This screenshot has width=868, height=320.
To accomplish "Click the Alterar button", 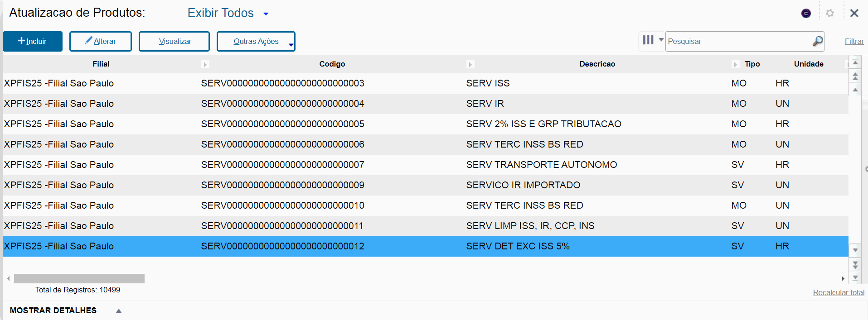I will (x=101, y=41).
